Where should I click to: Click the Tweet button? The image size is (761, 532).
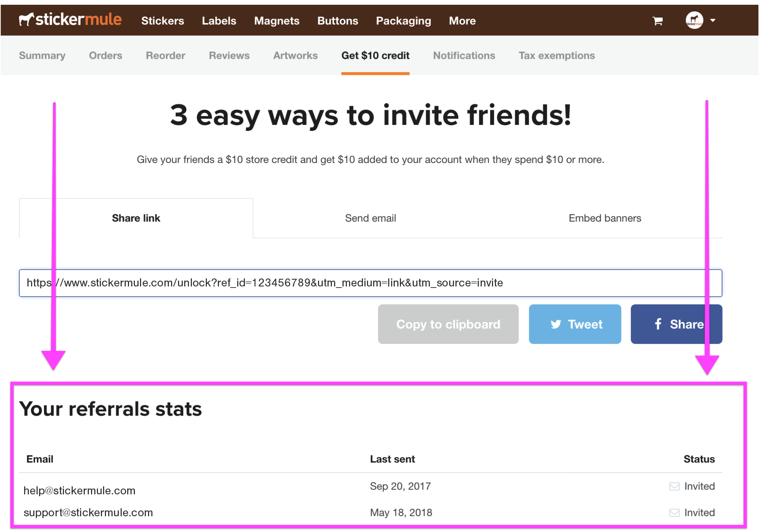tap(575, 324)
